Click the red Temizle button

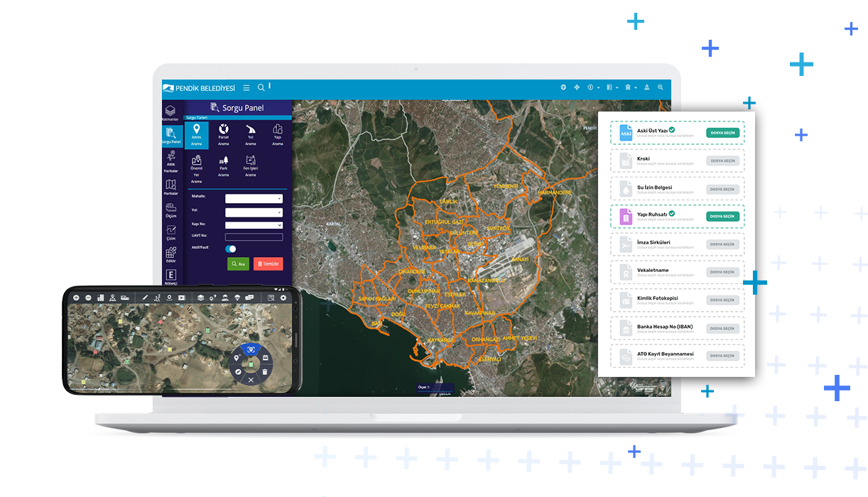[268, 263]
